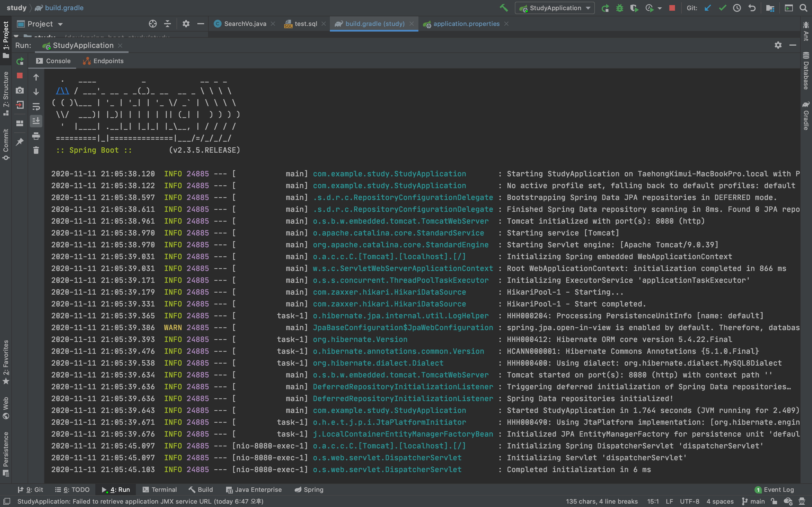This screenshot has height=507, width=812.
Task: Click the Build project hammer icon
Action: tap(504, 8)
